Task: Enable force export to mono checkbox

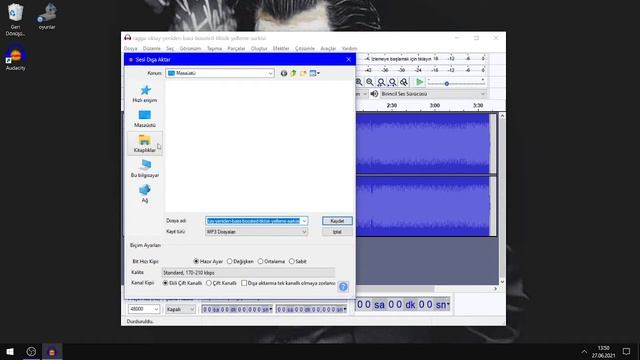Action: [244, 283]
